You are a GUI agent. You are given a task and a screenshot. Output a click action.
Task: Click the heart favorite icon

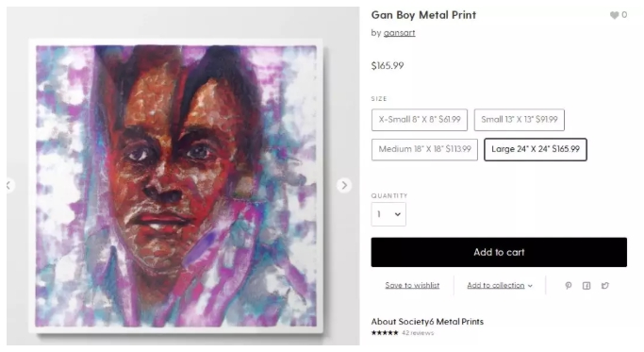click(614, 15)
